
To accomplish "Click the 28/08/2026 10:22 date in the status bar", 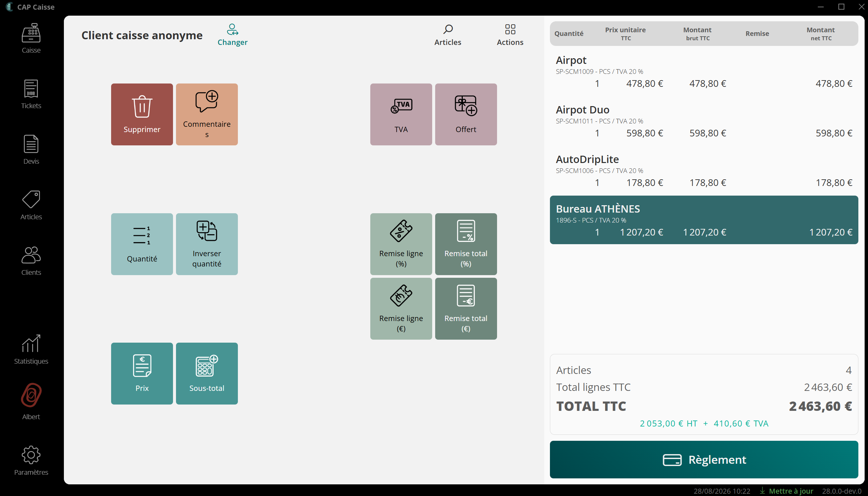I will tap(722, 491).
